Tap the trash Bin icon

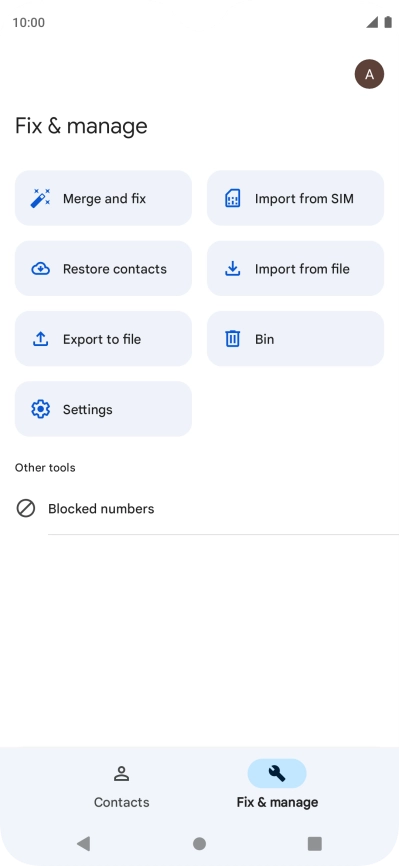point(233,339)
